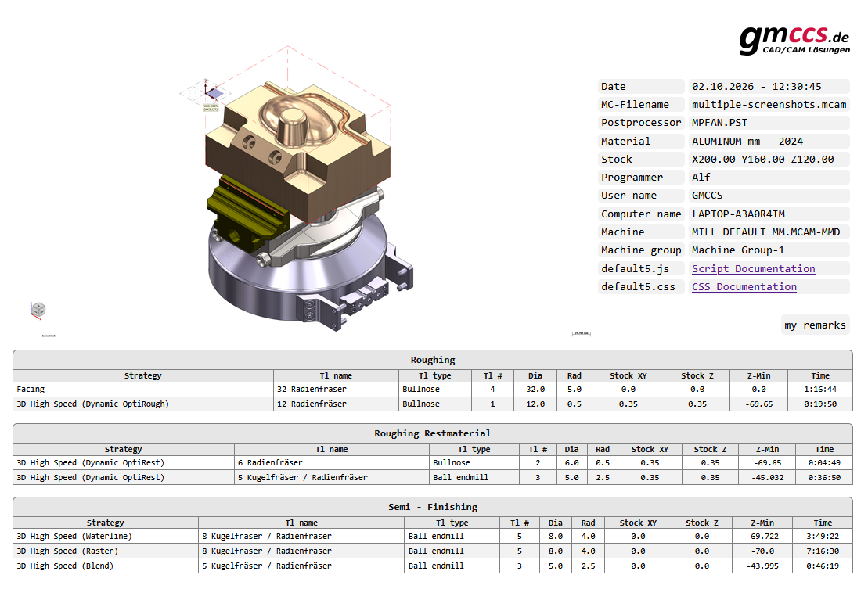Click the coordinate axis gnomon icon

click(x=207, y=95)
